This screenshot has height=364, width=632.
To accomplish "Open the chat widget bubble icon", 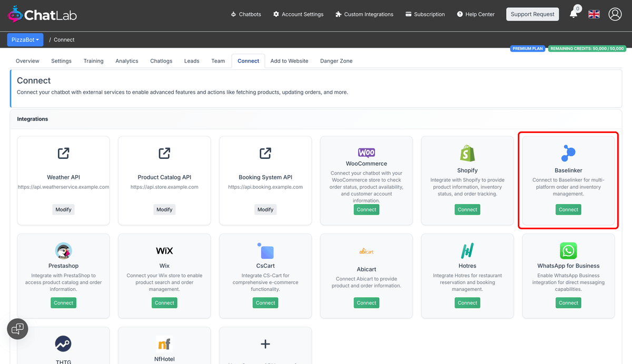I will click(17, 329).
